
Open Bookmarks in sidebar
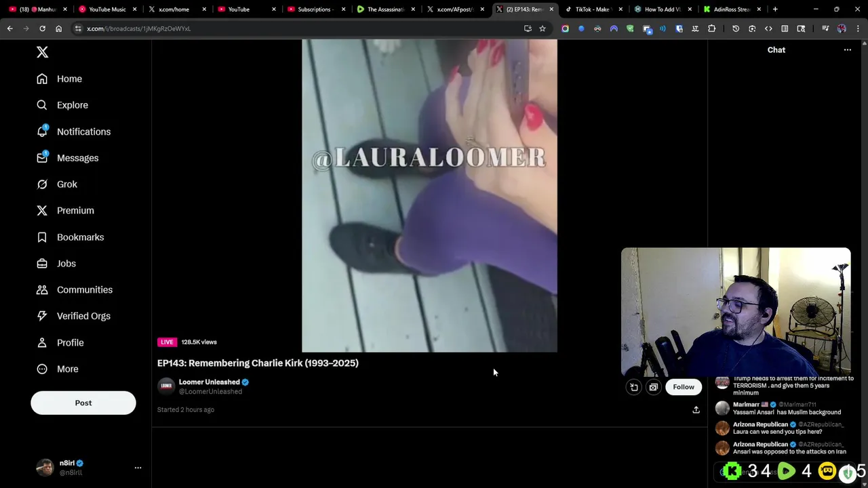71,237
